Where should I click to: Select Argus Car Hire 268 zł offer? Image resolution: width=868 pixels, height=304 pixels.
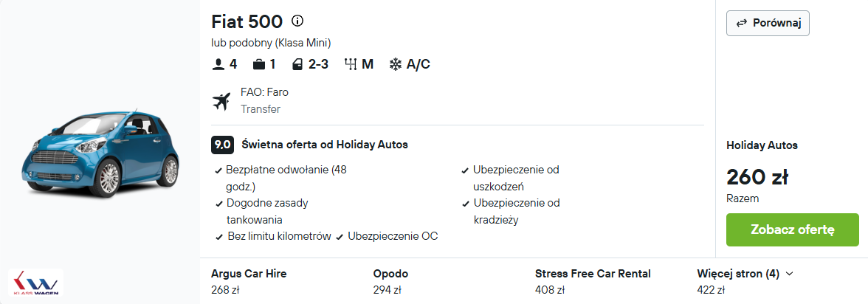[249, 281]
